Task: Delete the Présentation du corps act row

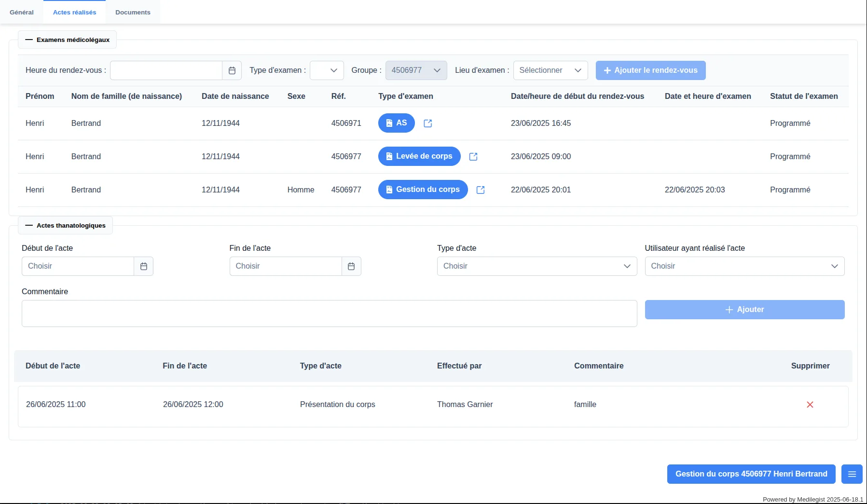Action: pyautogui.click(x=810, y=405)
